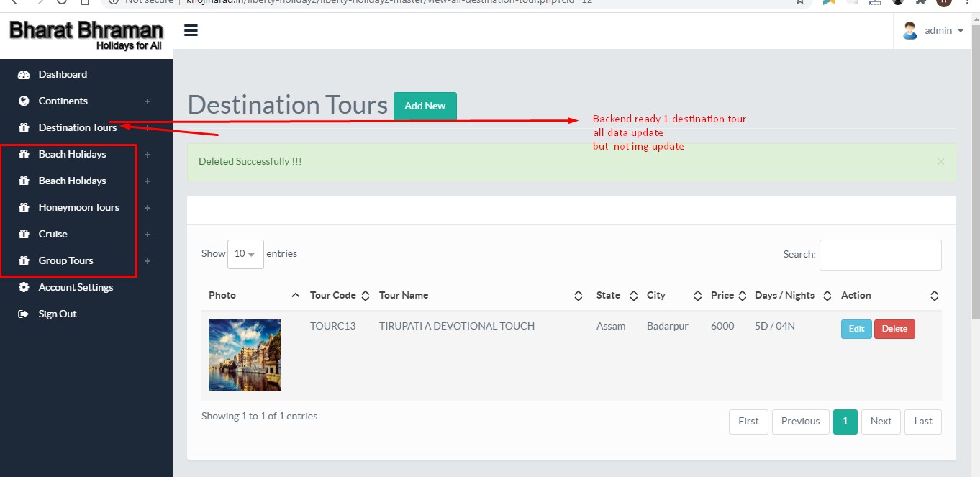
Task: Expand the Honeymoon Tours submenu plus
Action: click(x=148, y=208)
